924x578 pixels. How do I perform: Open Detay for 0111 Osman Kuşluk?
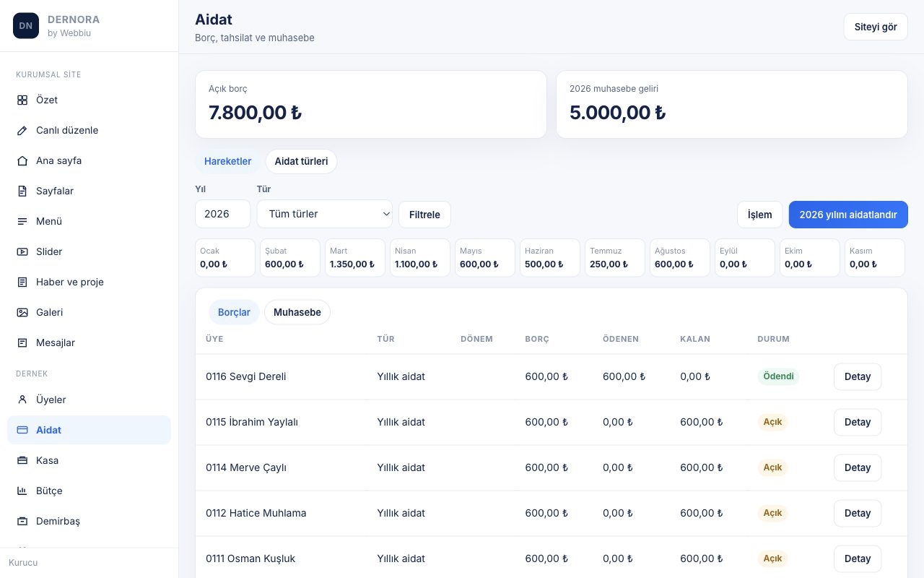(x=858, y=558)
